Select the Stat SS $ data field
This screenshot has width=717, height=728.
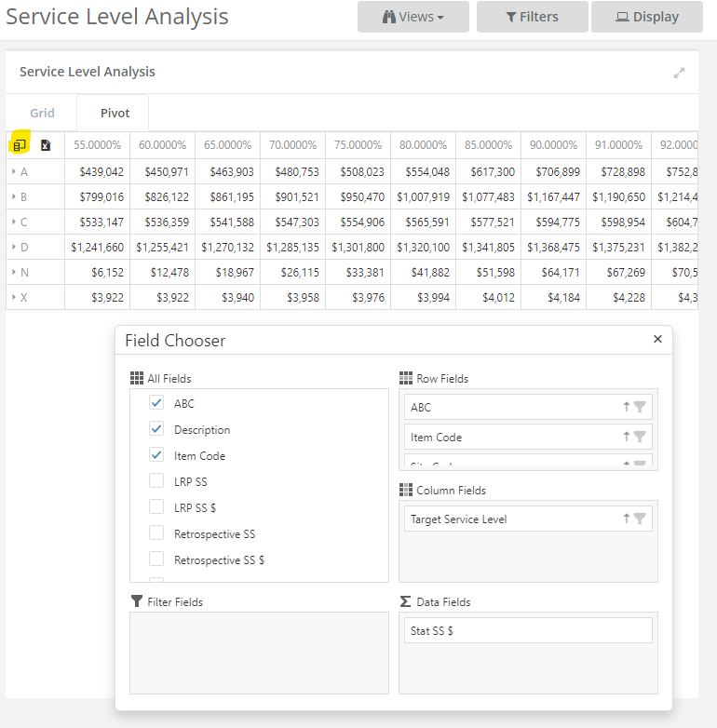(528, 630)
